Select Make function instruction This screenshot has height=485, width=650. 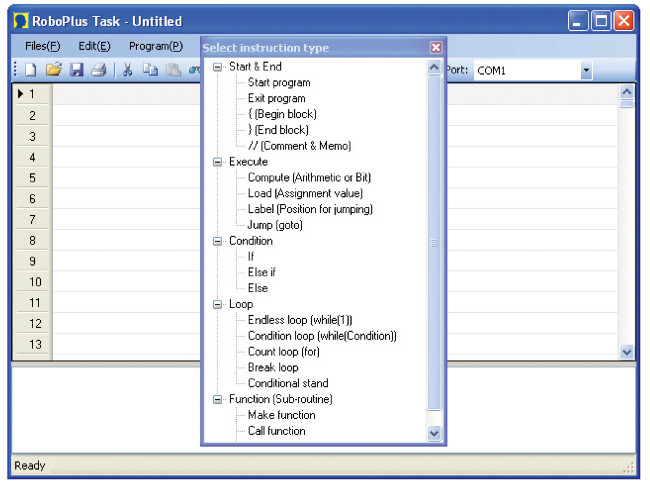tap(282, 415)
